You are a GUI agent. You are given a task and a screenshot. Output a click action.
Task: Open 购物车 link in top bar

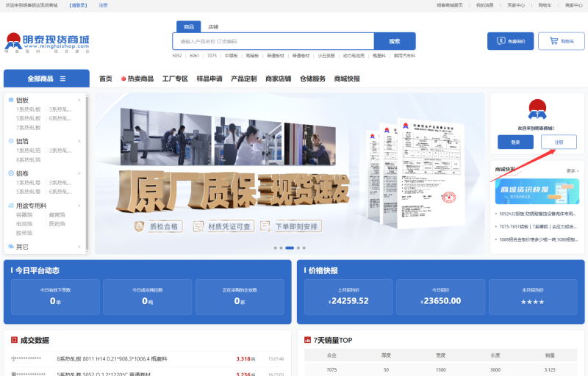tap(545, 5)
